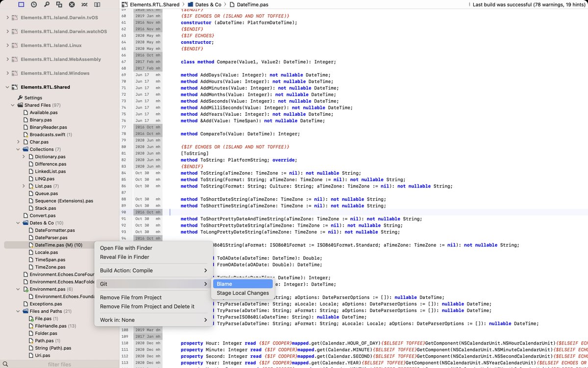Expand the Dictionary.pas node
588x368 pixels.
(x=24, y=157)
